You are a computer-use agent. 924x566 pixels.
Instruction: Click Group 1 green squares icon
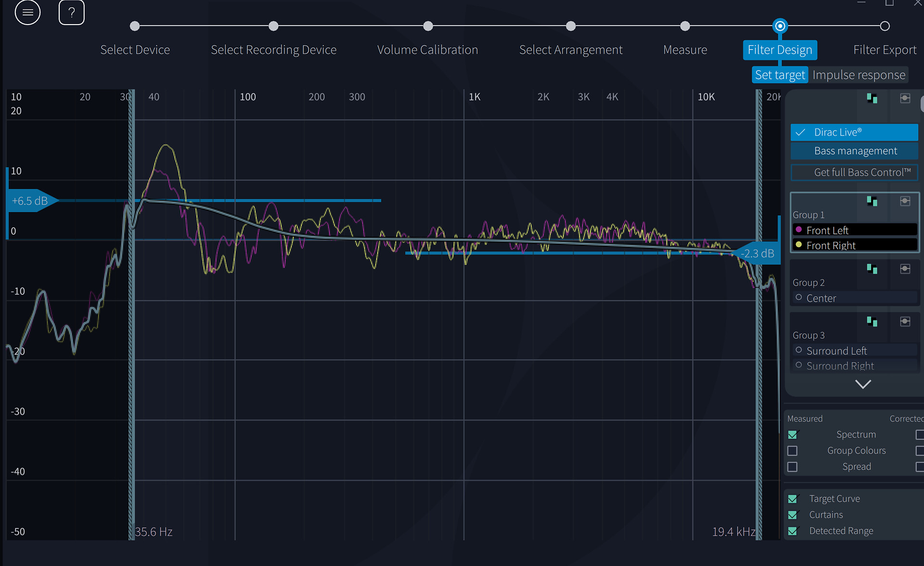pos(872,201)
